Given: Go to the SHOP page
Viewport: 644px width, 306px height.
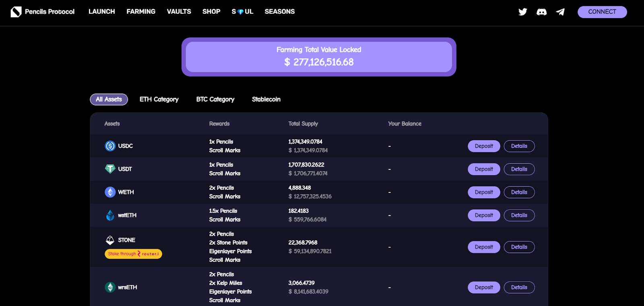Looking at the screenshot, I should (x=211, y=12).
